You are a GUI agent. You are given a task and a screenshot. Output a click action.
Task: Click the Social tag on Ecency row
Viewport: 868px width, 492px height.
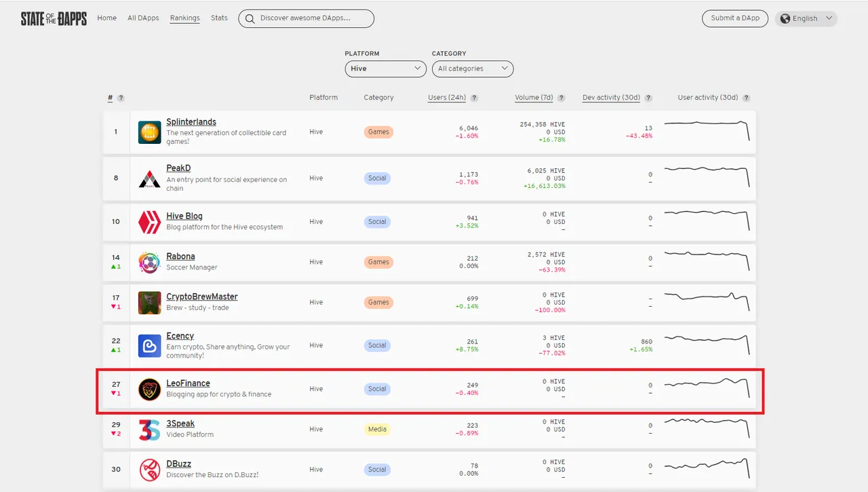377,345
